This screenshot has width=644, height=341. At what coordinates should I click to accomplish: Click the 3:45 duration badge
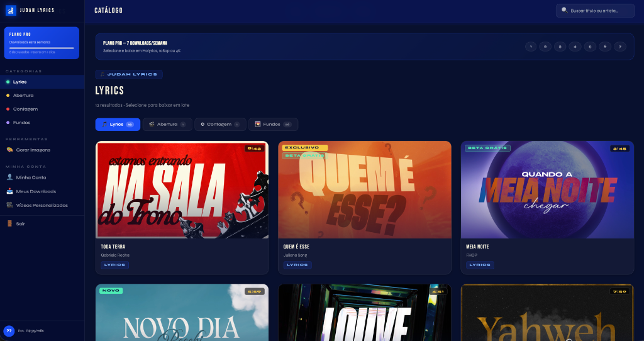(619, 148)
